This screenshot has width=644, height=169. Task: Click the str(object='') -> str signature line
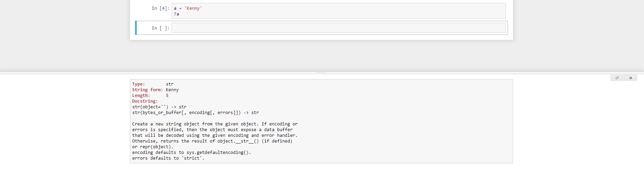point(159,107)
